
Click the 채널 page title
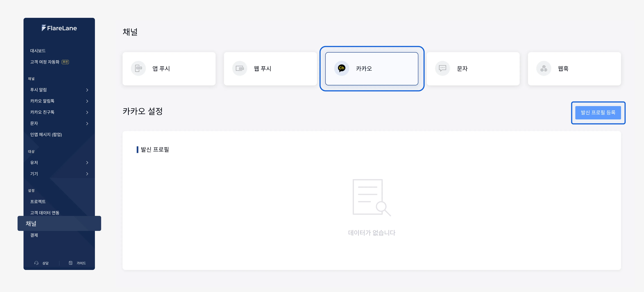tap(130, 32)
